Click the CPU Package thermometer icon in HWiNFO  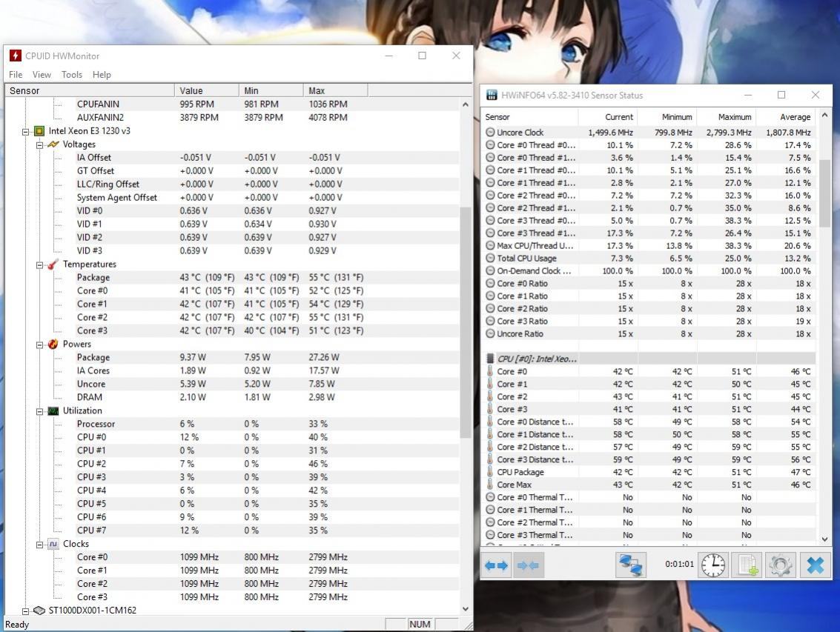489,472
